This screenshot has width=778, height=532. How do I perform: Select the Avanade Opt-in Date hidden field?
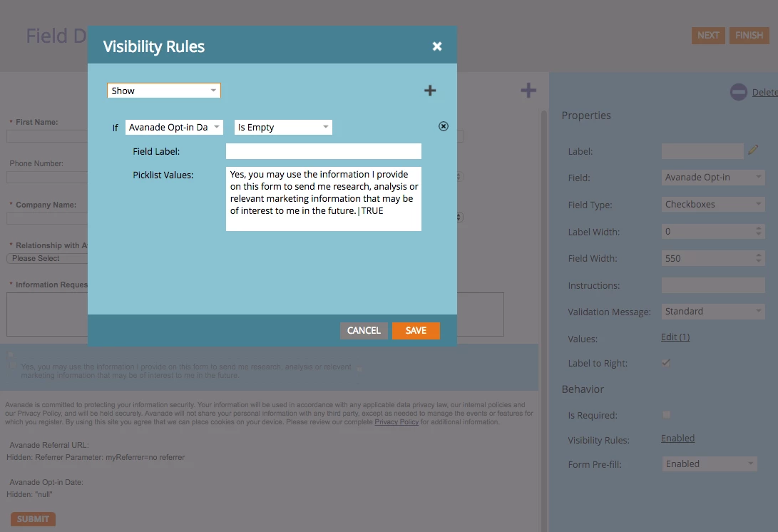[46, 488]
